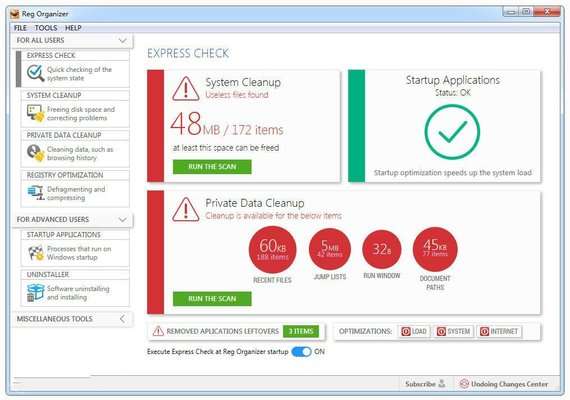Image resolution: width=570 pixels, height=400 pixels.
Task: Select the System Cleanup sidebar icon
Action: (x=35, y=113)
